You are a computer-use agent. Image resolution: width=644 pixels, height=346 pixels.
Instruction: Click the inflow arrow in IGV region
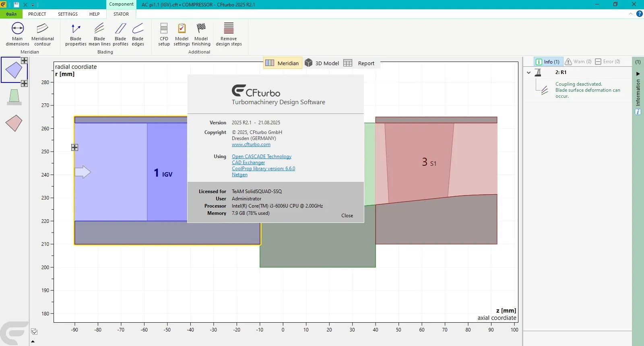(x=83, y=172)
